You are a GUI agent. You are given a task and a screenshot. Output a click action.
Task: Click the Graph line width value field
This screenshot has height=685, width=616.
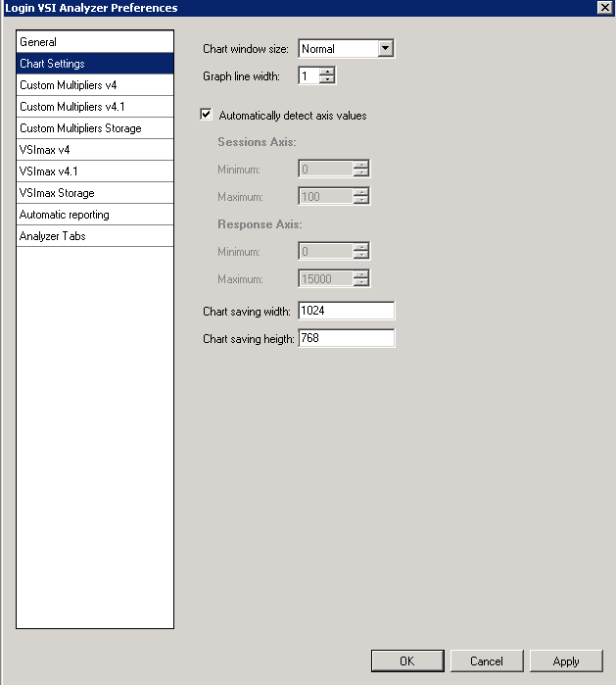click(x=309, y=75)
